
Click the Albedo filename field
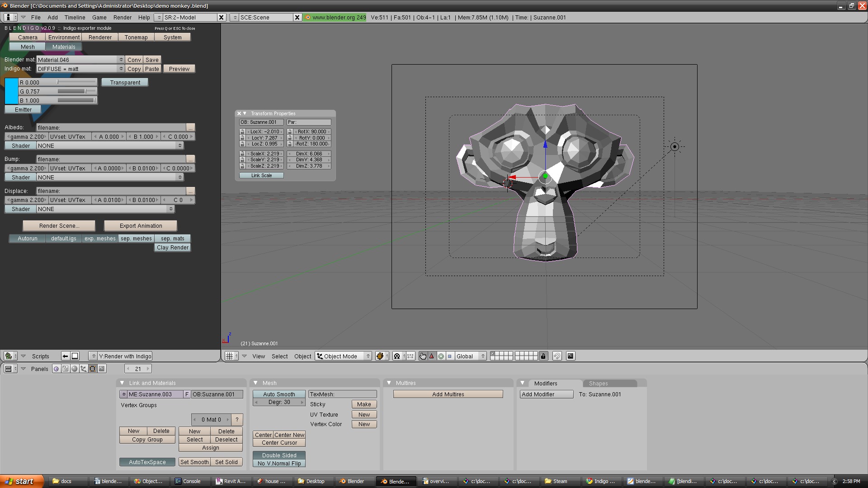click(111, 127)
